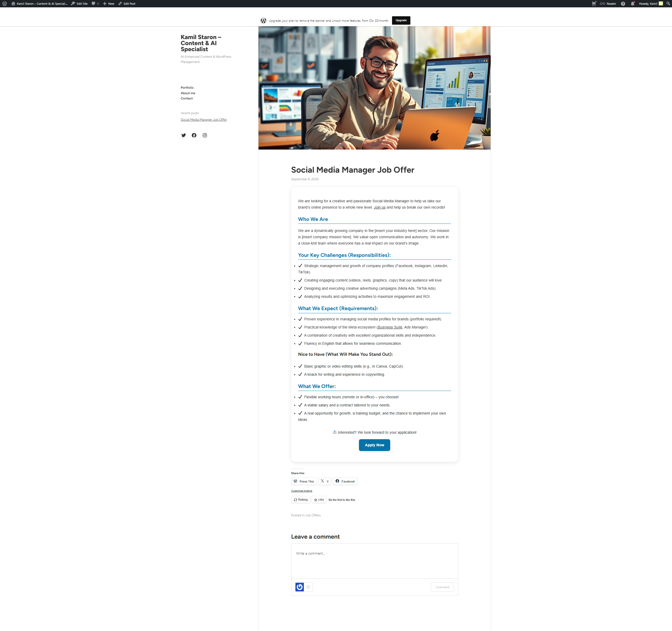Click the comments bubble icon in admin bar

tap(94, 3)
